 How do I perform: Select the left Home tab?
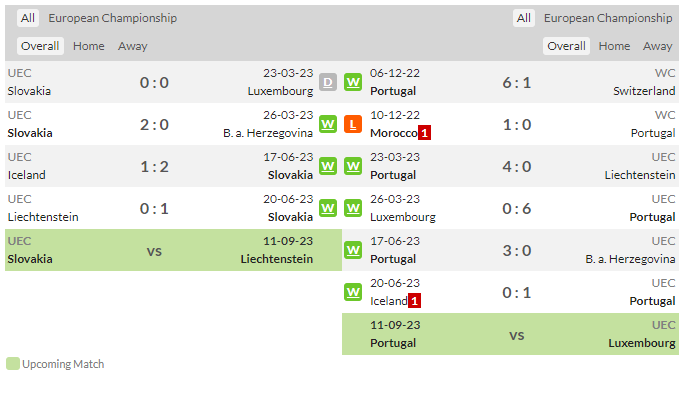pyautogui.click(x=88, y=46)
